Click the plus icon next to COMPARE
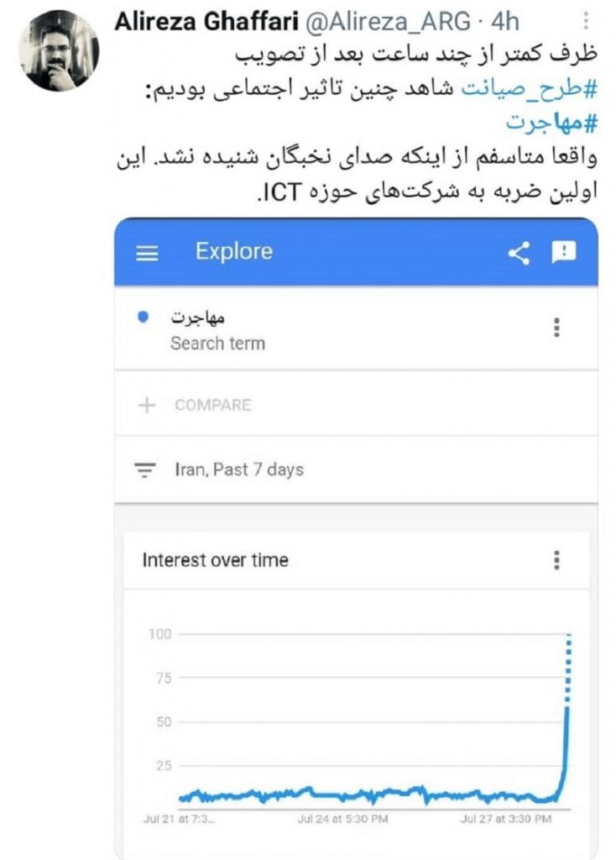Viewport: 616px width, 860px height. click(x=148, y=405)
